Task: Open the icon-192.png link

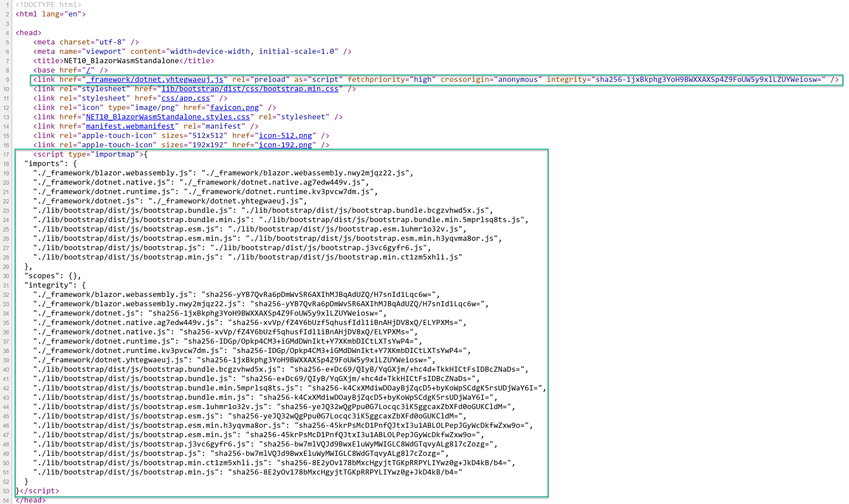Action: click(285, 145)
